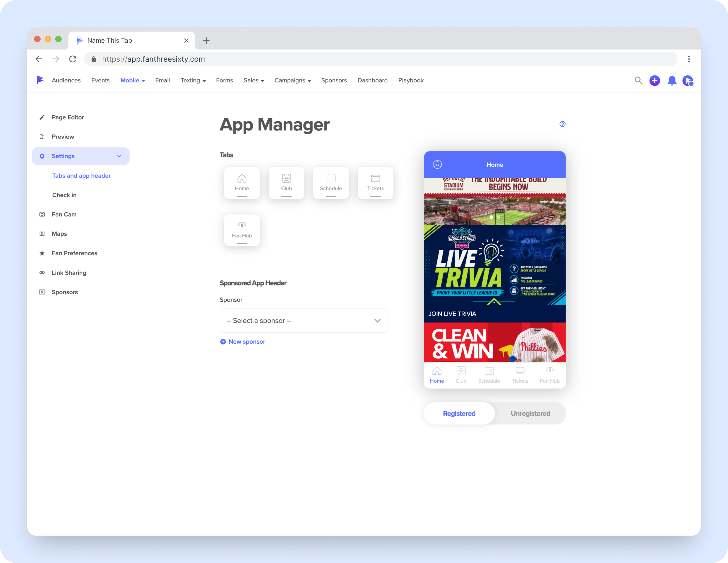Click the help question mark icon
The height and width of the screenshot is (563, 728).
[562, 124]
